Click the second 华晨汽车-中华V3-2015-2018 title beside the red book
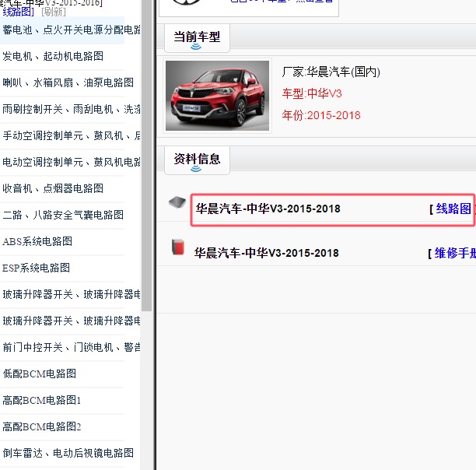The height and width of the screenshot is (470, 476). click(267, 253)
